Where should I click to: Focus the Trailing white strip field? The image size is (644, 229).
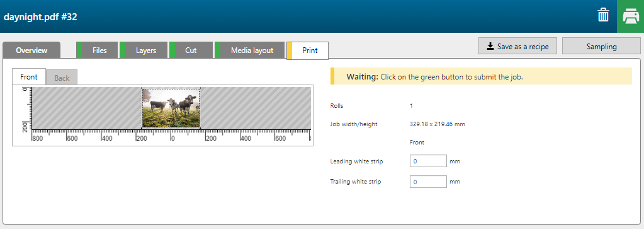pyautogui.click(x=428, y=181)
